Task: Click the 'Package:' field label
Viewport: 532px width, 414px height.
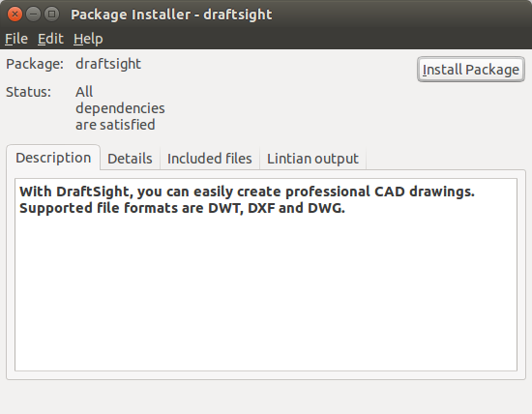Action: pos(35,64)
